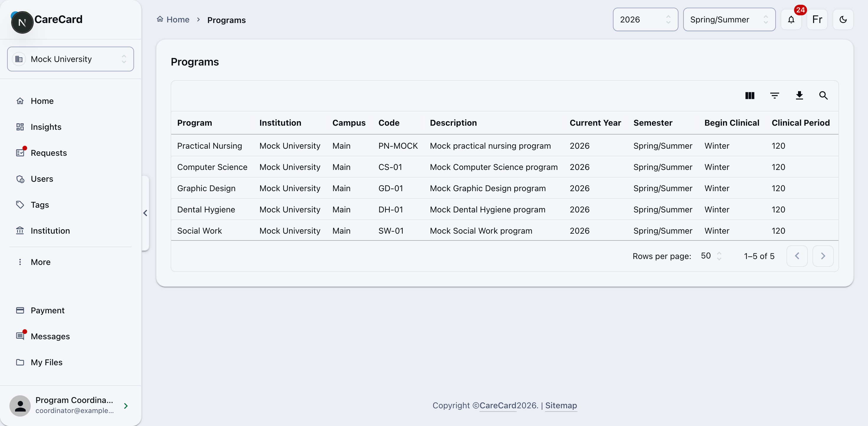Open Institution in the sidebar

click(x=71, y=231)
